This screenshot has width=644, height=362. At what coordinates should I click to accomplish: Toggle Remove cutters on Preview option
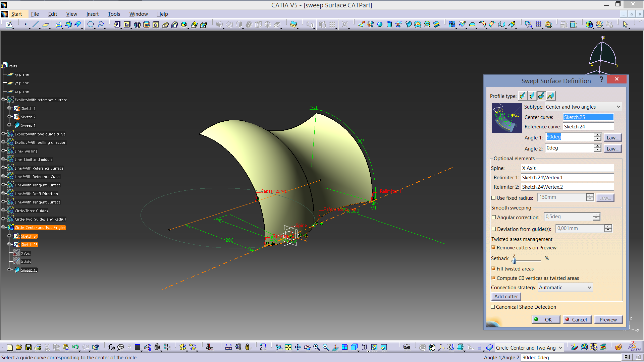(x=493, y=247)
